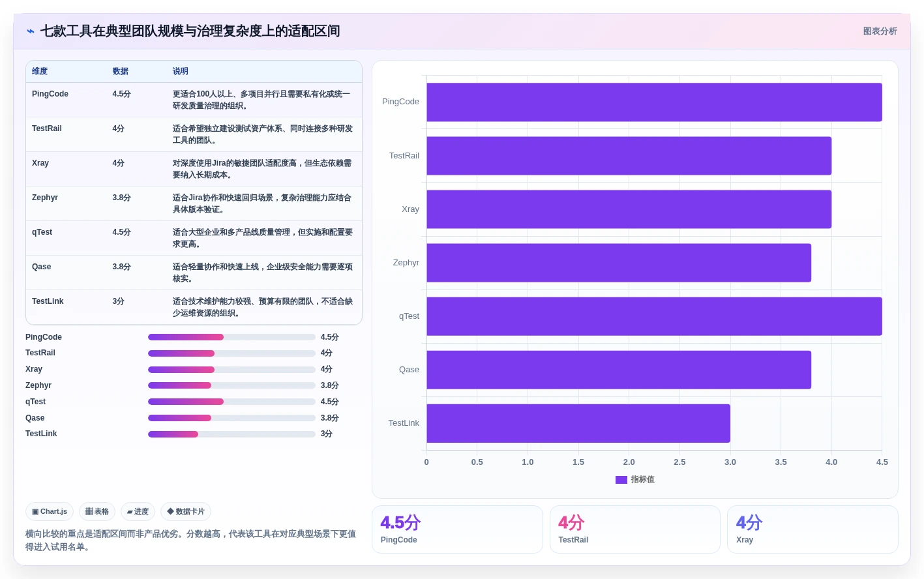This screenshot has height=579, width=924.
Task: Click the Qase progress bar
Action: (x=231, y=418)
